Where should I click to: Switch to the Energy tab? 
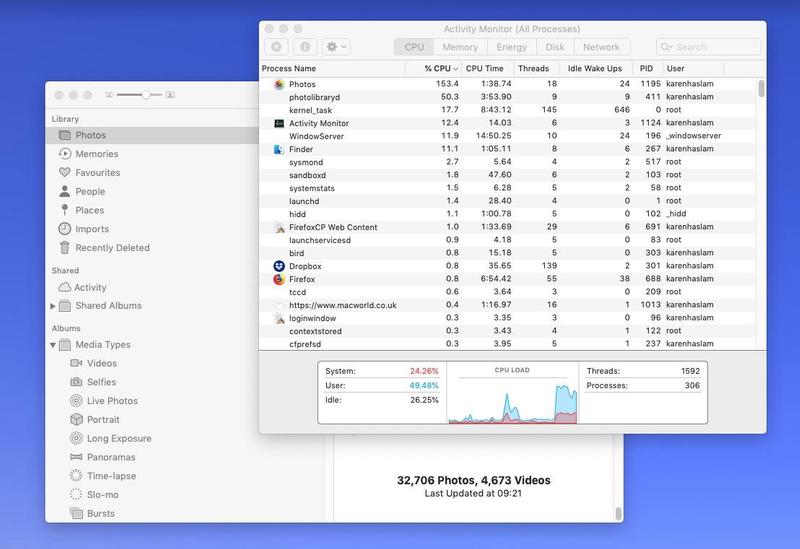[x=510, y=47]
